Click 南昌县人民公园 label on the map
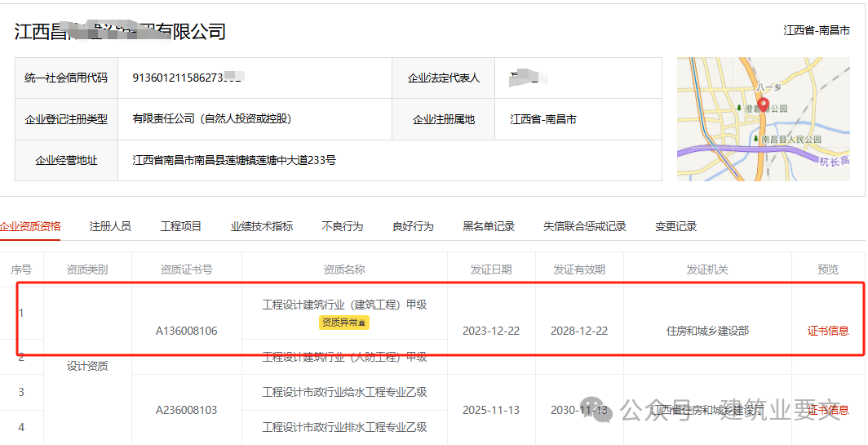 pos(790,140)
